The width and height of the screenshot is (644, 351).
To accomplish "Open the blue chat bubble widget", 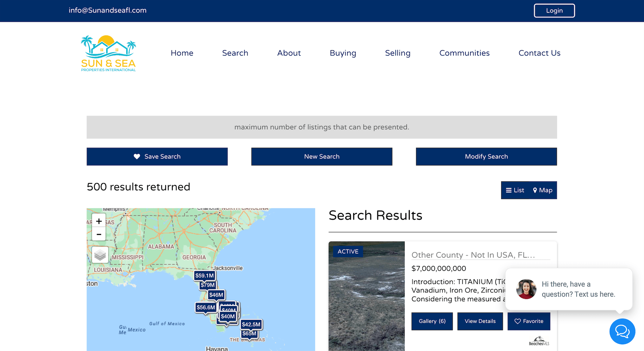I will click(x=622, y=331).
